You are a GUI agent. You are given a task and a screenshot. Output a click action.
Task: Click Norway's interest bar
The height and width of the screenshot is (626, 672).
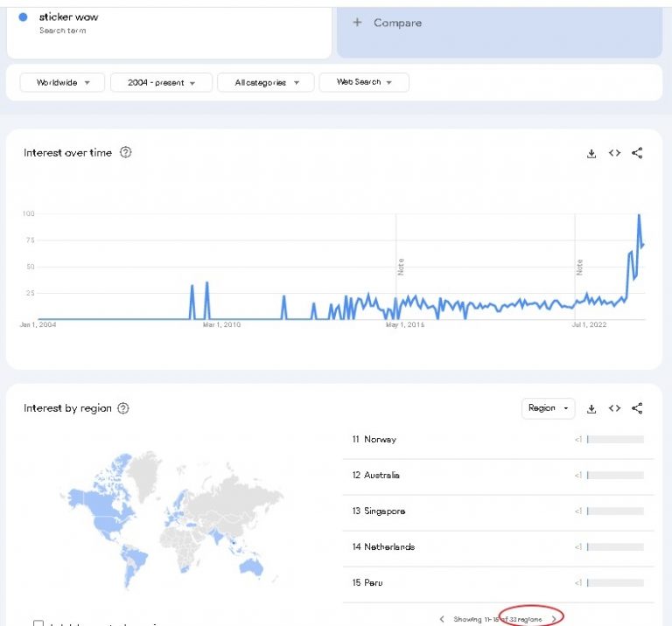[x=615, y=439]
